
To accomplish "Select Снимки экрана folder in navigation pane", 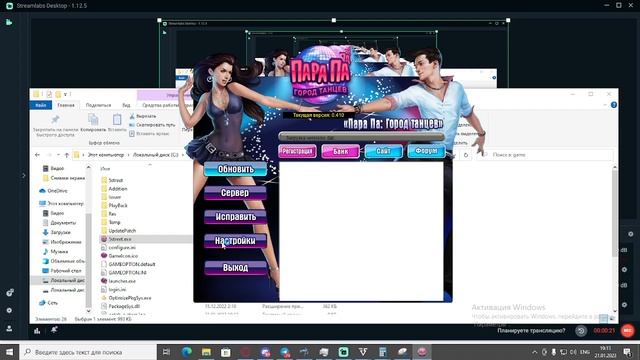I will coord(64,178).
